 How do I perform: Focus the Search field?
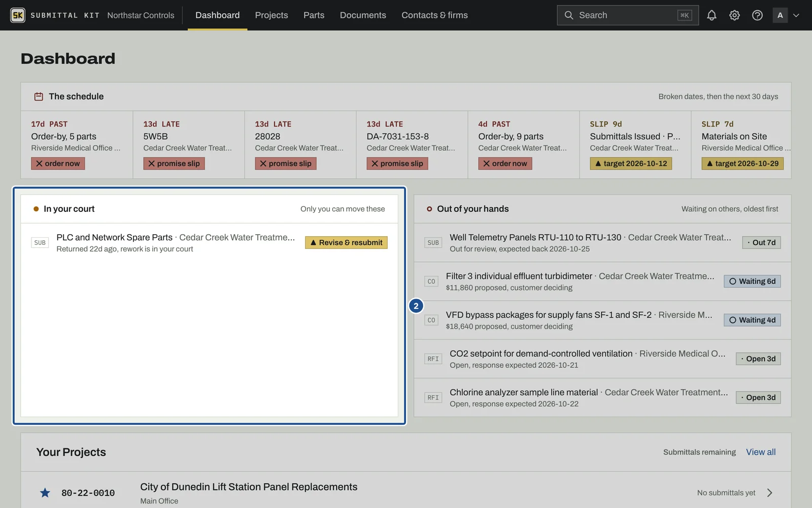coord(628,15)
